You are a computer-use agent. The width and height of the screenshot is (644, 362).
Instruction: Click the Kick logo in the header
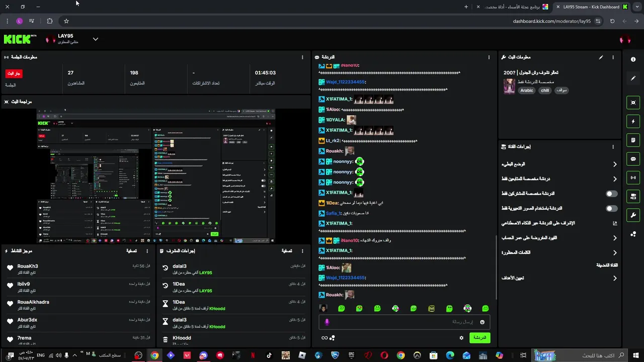click(20, 39)
